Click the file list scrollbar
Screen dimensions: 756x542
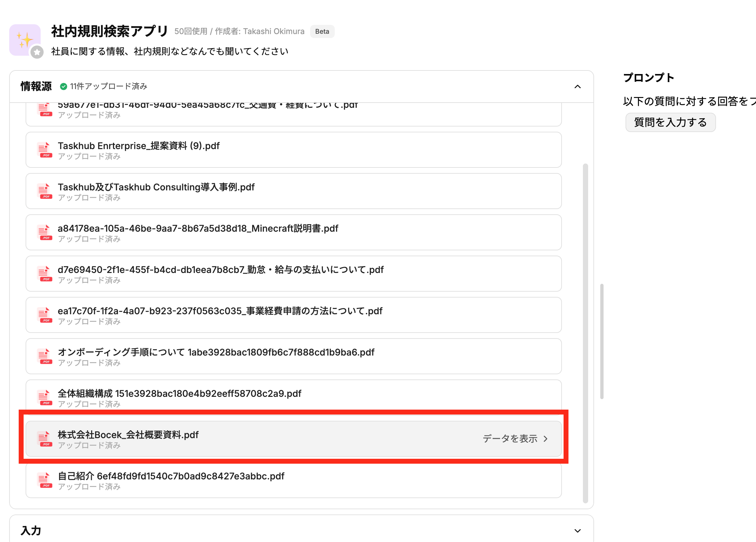pyautogui.click(x=585, y=333)
